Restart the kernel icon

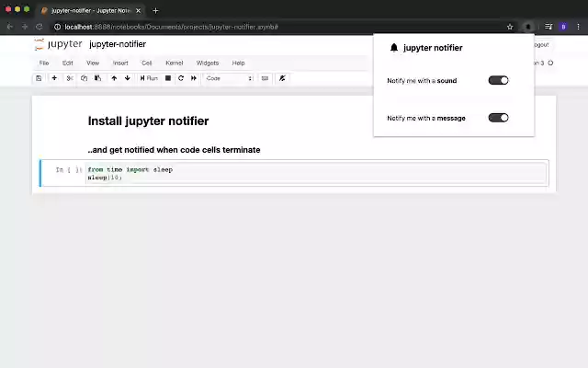pos(181,78)
